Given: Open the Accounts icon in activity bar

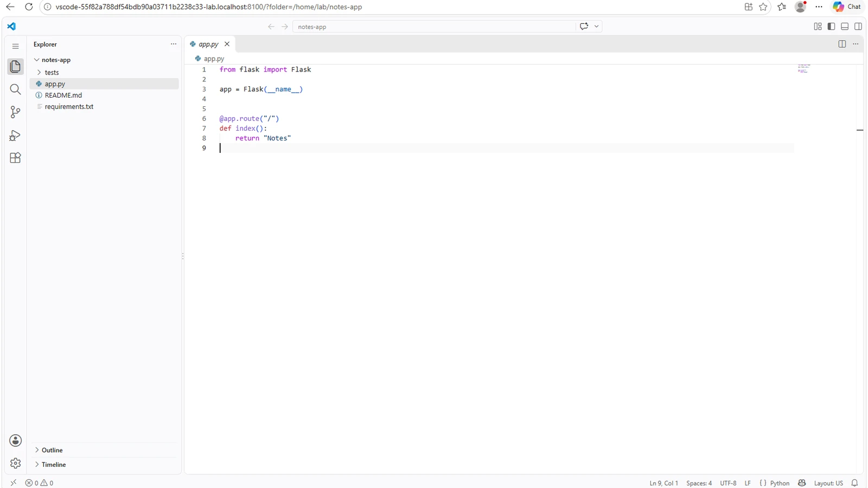Looking at the screenshot, I should pyautogui.click(x=15, y=440).
